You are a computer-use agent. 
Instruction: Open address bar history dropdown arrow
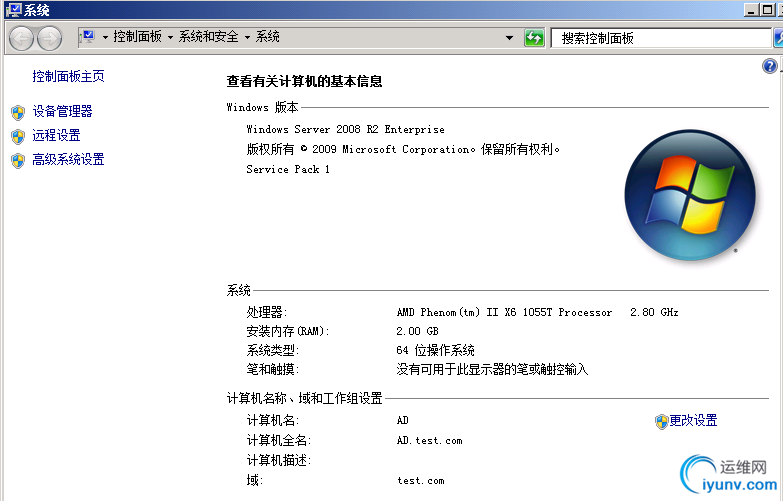point(509,37)
